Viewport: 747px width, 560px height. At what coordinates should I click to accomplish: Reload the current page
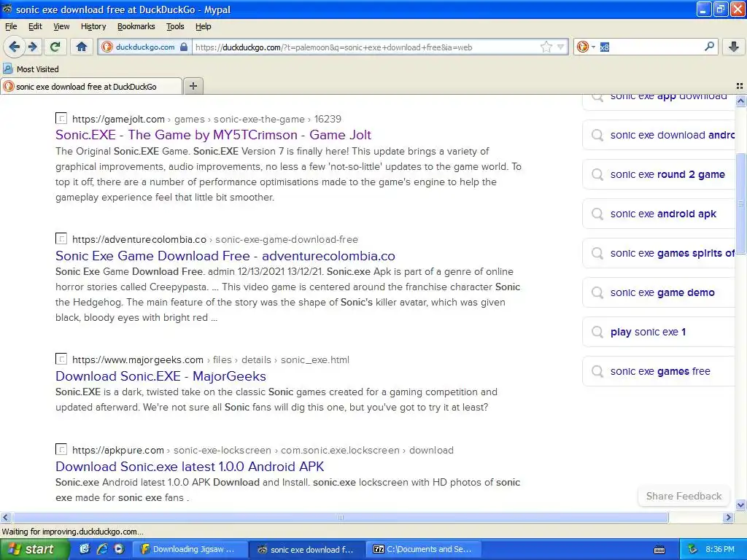[x=55, y=47]
